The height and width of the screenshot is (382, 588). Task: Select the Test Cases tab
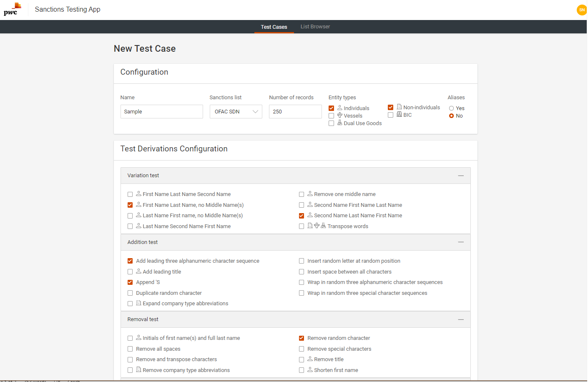click(x=274, y=27)
